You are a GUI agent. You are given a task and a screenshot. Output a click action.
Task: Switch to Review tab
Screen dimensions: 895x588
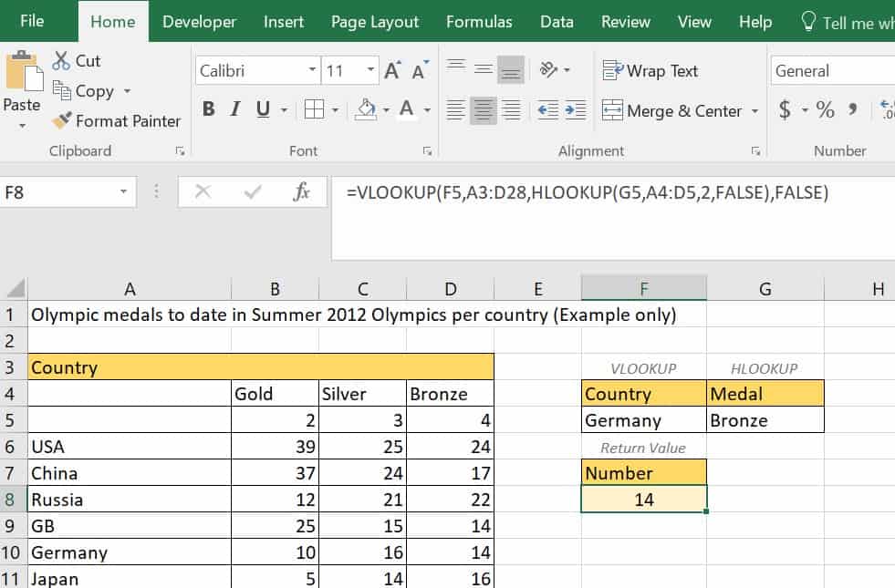coord(626,22)
